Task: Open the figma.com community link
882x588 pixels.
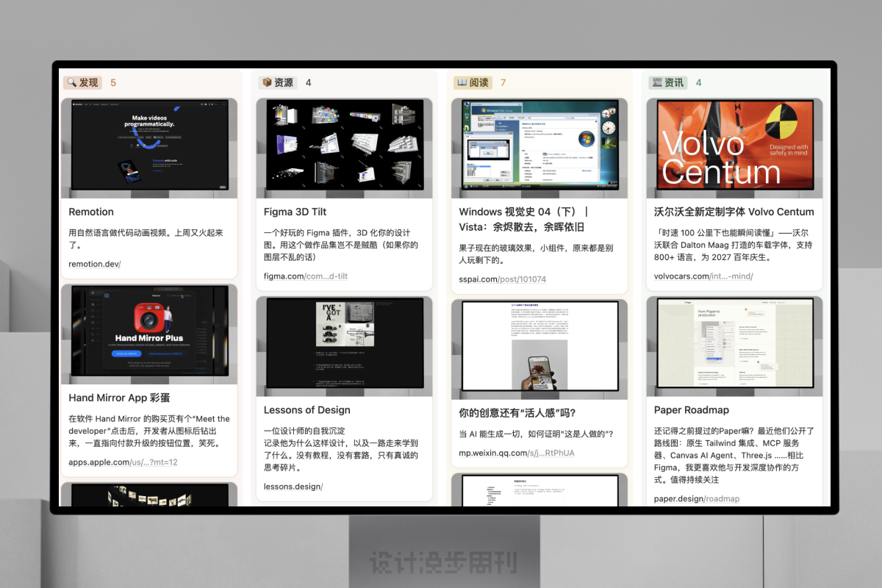Action: coord(306,276)
